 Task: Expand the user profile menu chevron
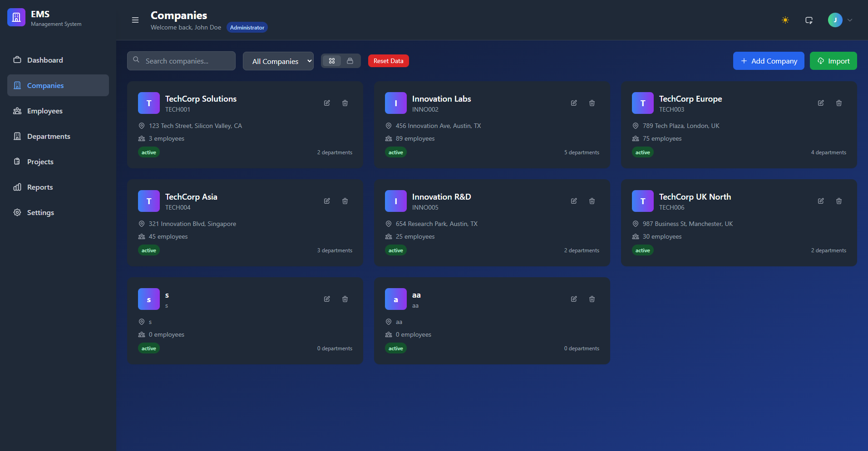pos(848,20)
